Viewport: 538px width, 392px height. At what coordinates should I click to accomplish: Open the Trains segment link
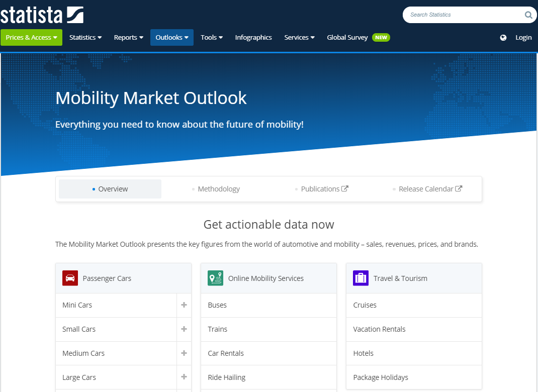(x=268, y=329)
